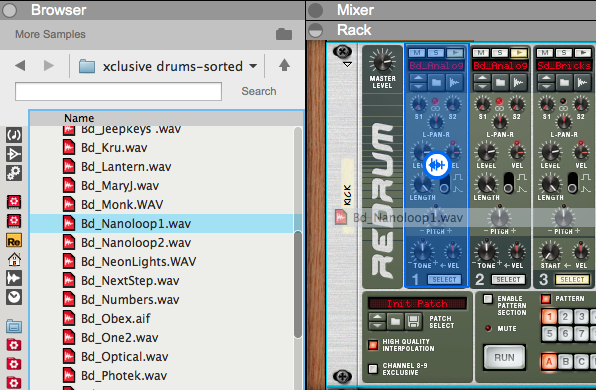Image resolution: width=596 pixels, height=390 pixels.
Task: Solo Redrum channel 2 with S button
Action: (x=500, y=53)
